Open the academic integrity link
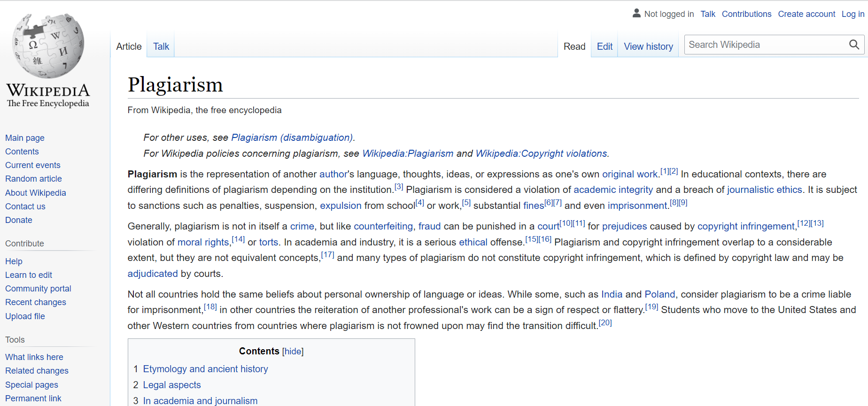This screenshot has width=868, height=406. 613,190
